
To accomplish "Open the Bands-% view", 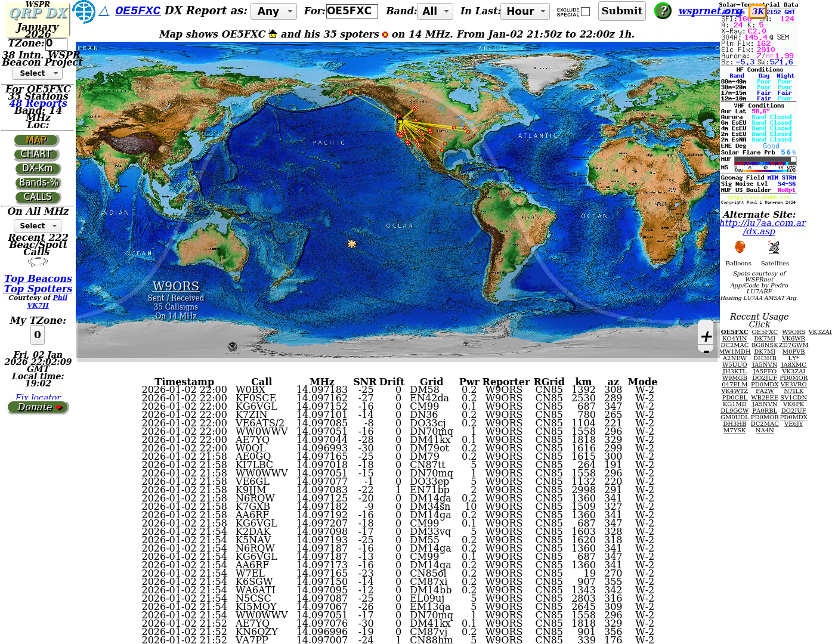I will (x=38, y=183).
